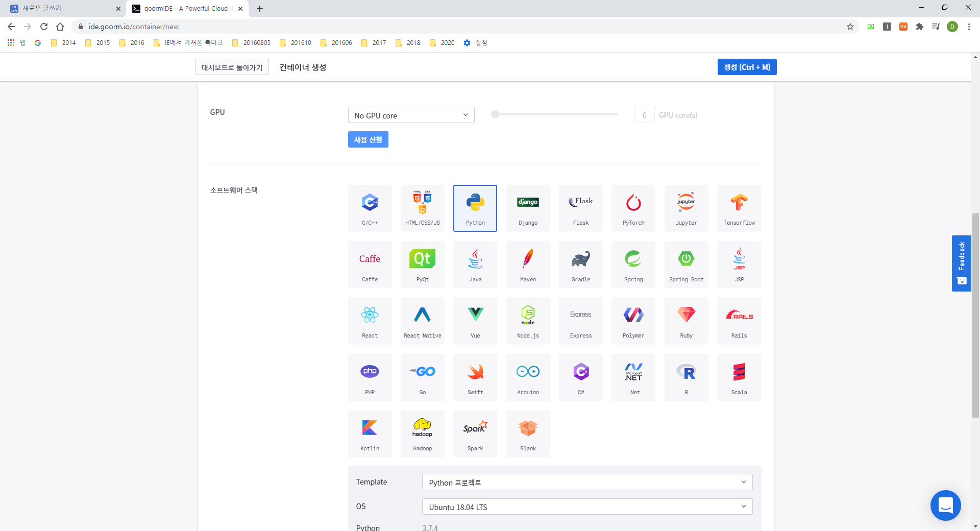Open the 2014 bookmarks folder
This screenshot has width=980, height=531.
(x=63, y=43)
